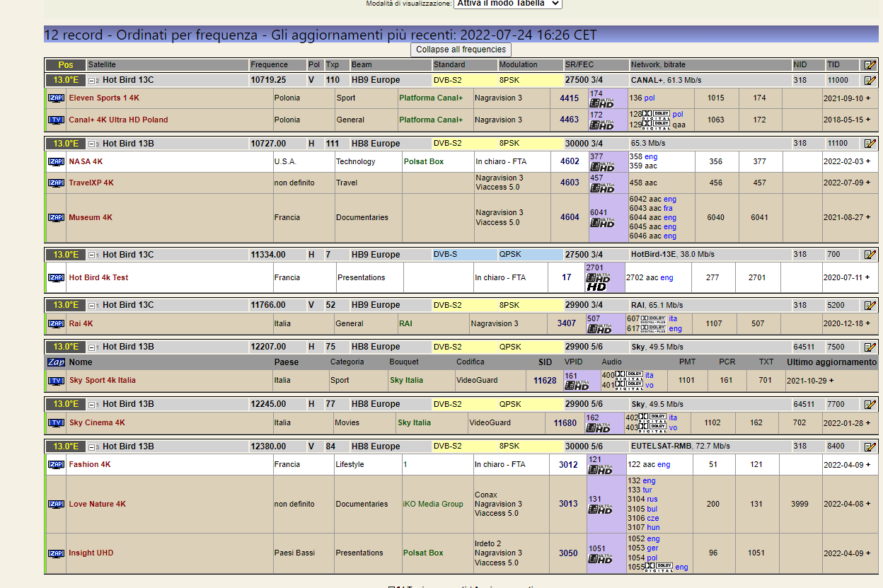Click the ZAP icon beside Eleven Sports 1 4K
Viewport: 883px width, 588px height.
coord(56,98)
